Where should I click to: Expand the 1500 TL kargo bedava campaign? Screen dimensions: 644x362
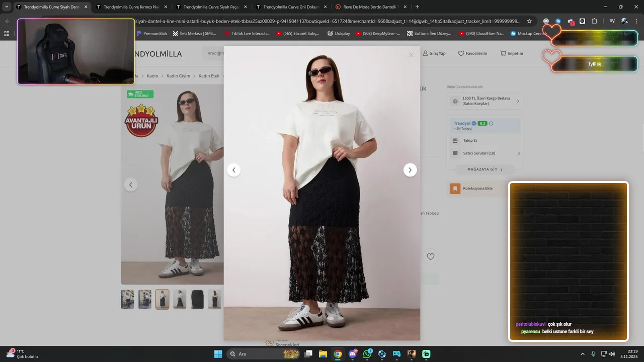pos(485,101)
